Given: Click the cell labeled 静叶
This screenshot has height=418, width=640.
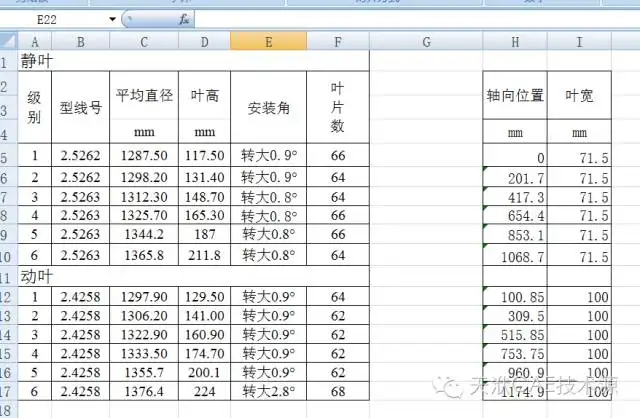Looking at the screenshot, I should (194, 61).
